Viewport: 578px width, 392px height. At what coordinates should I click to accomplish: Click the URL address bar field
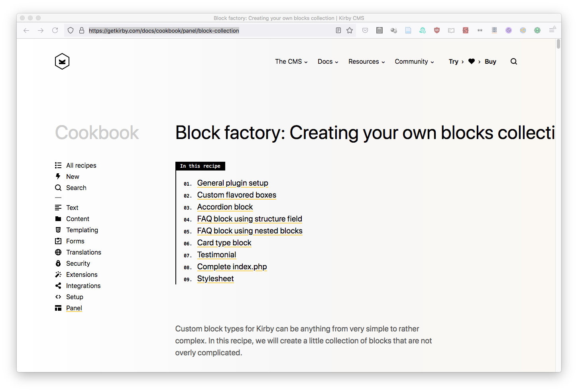tap(209, 30)
